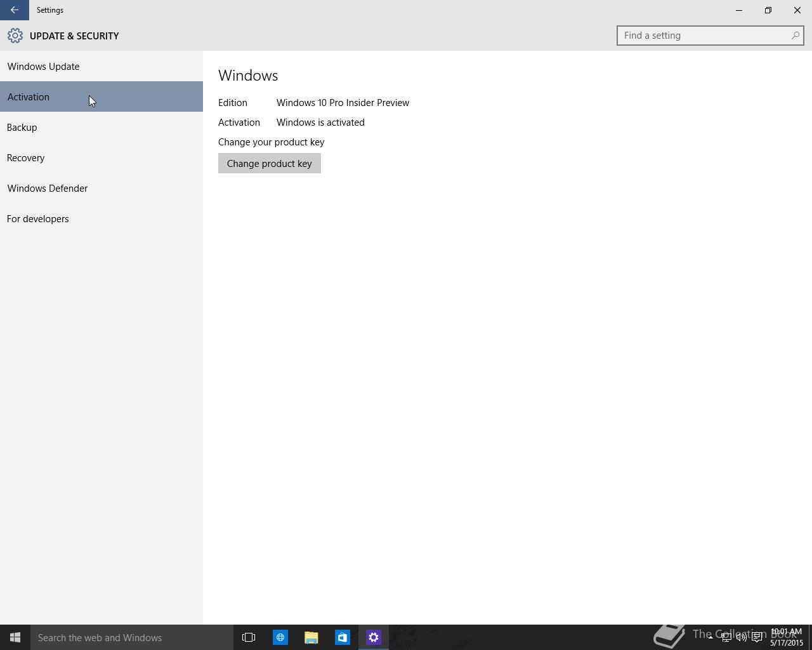Click the Change product key button
This screenshot has width=812, height=650.
[270, 163]
